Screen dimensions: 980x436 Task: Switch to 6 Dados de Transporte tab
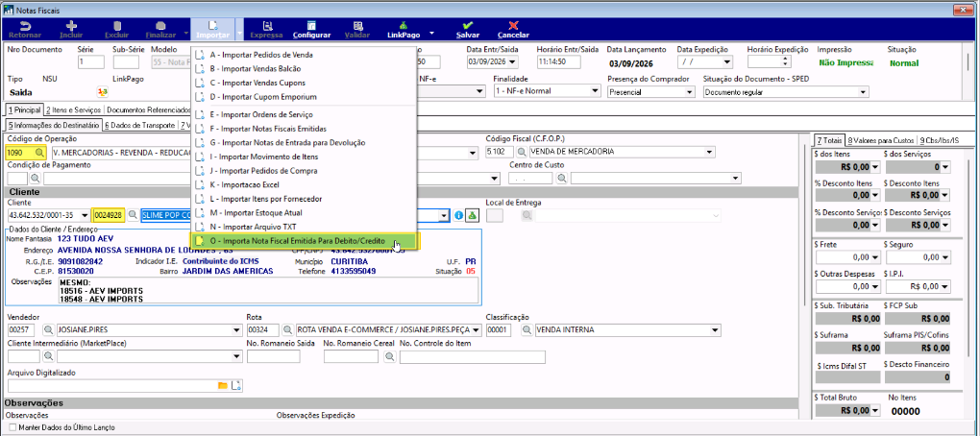point(139,125)
